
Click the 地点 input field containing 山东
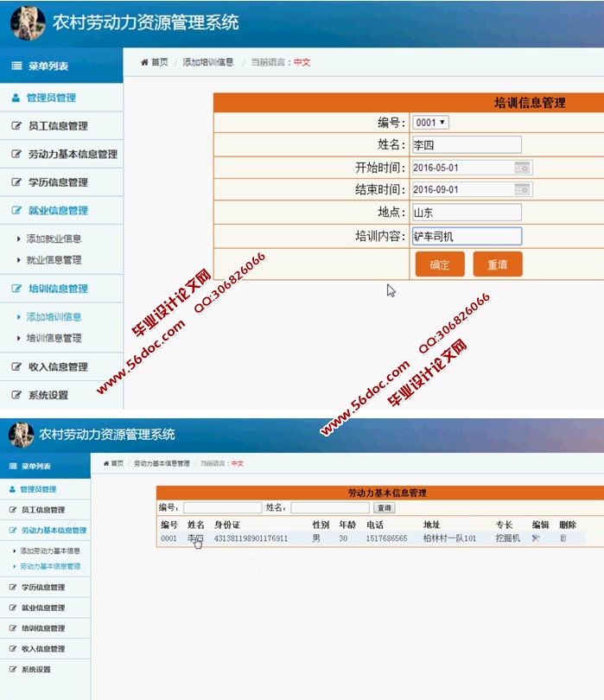(467, 213)
